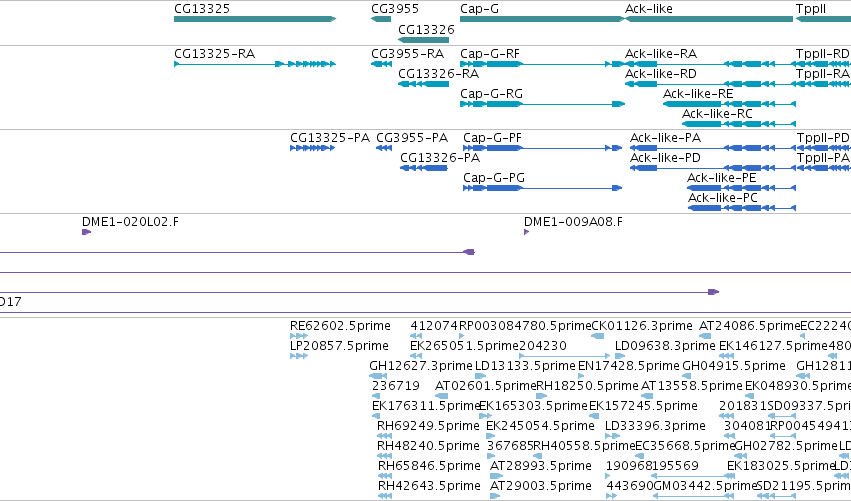Open EST GH04915.5prime
The height and width of the screenshot is (501, 851).
point(734,366)
